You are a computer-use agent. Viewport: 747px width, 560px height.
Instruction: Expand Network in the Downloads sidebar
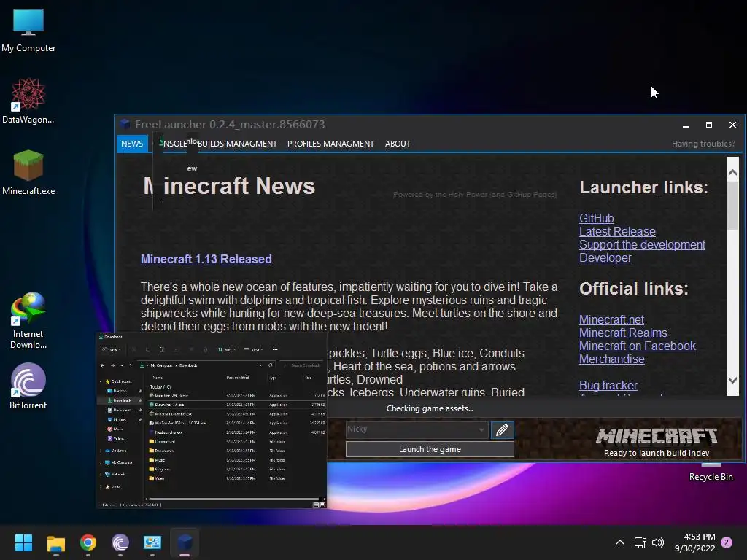[101, 474]
